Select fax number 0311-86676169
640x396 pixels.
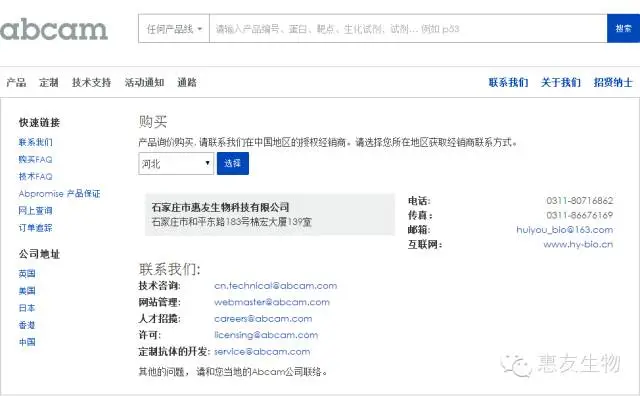(580, 215)
